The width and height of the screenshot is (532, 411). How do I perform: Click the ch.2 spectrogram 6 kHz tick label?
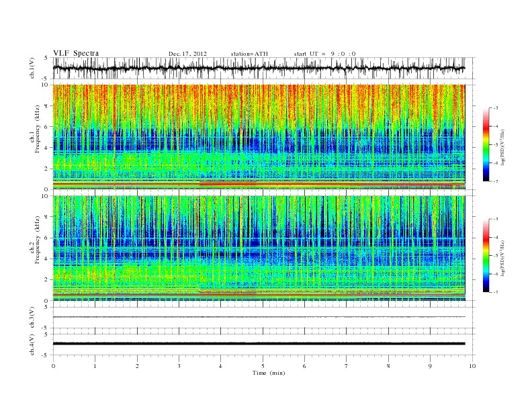tap(46, 238)
